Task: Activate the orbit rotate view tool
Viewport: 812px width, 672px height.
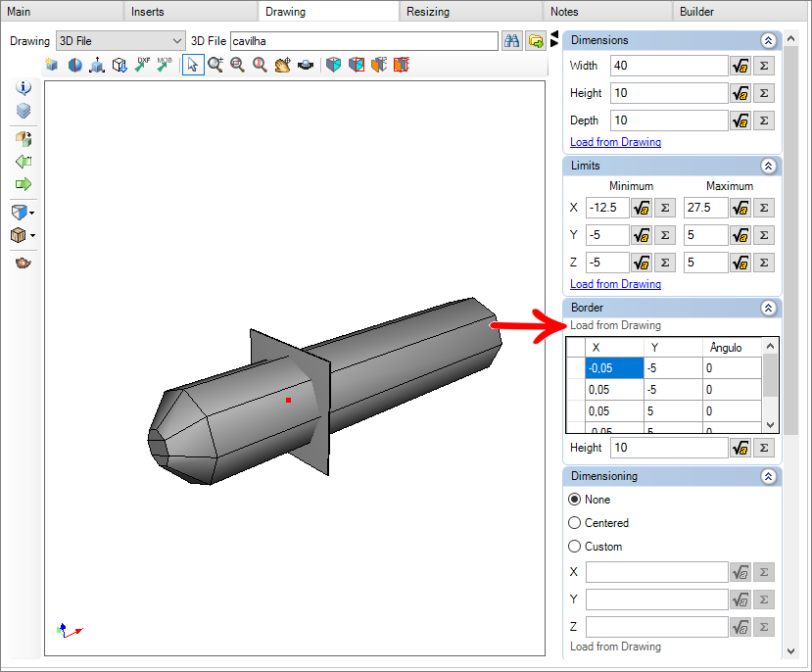Action: pos(306,65)
